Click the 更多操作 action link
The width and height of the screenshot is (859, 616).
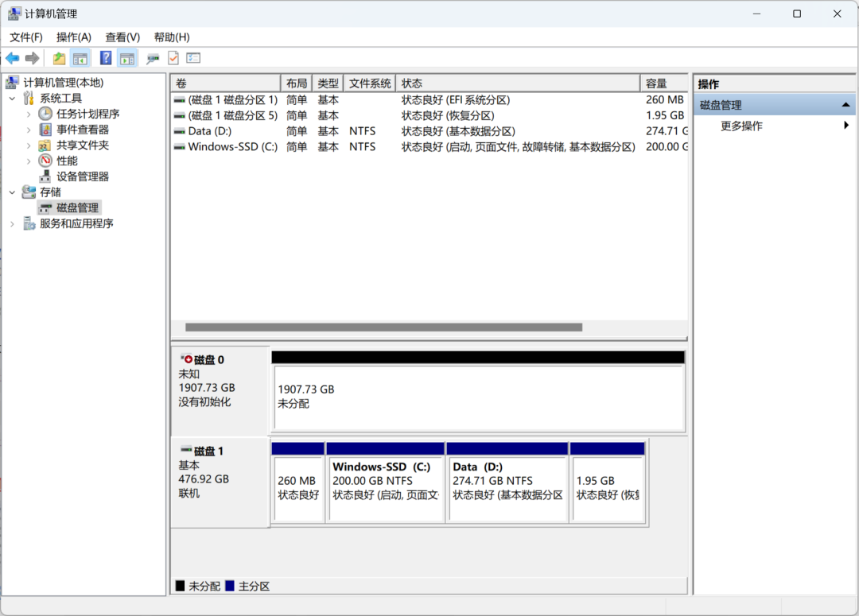(x=741, y=126)
